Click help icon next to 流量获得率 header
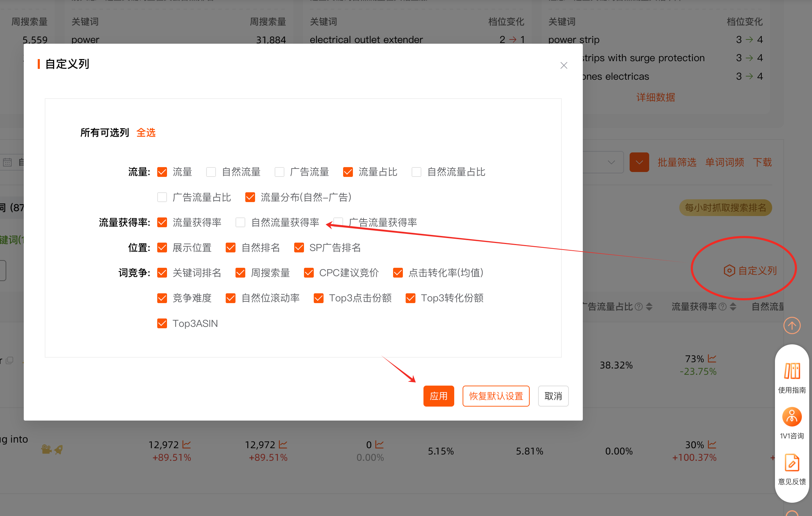 tap(723, 307)
